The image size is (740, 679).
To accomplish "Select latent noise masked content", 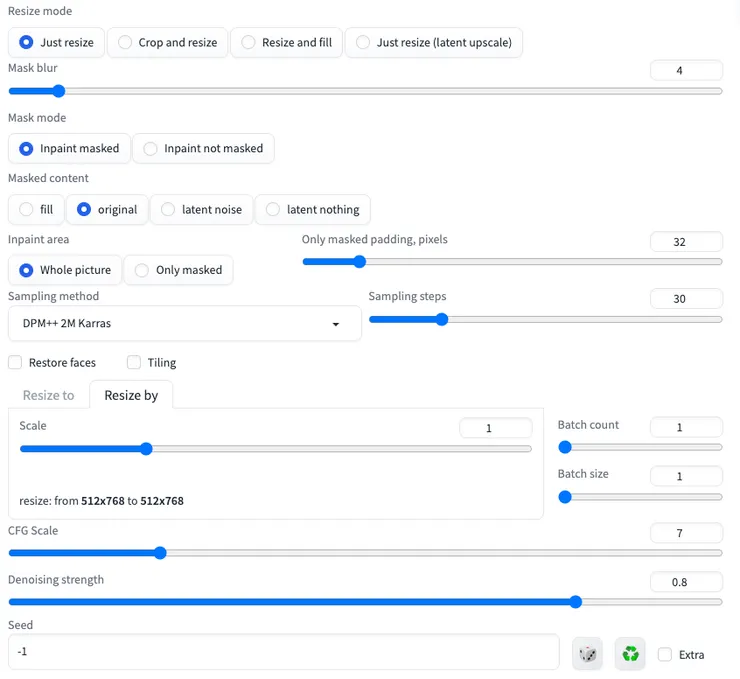I will point(201,209).
